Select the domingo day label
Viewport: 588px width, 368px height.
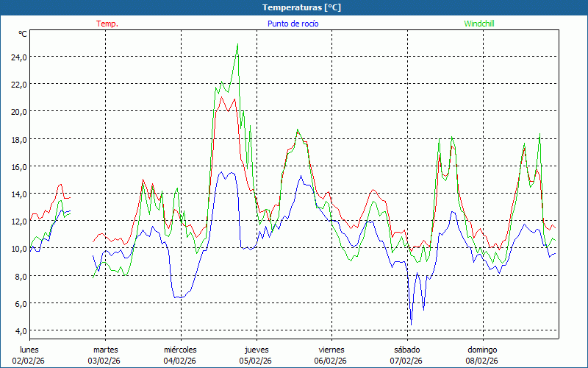click(482, 350)
